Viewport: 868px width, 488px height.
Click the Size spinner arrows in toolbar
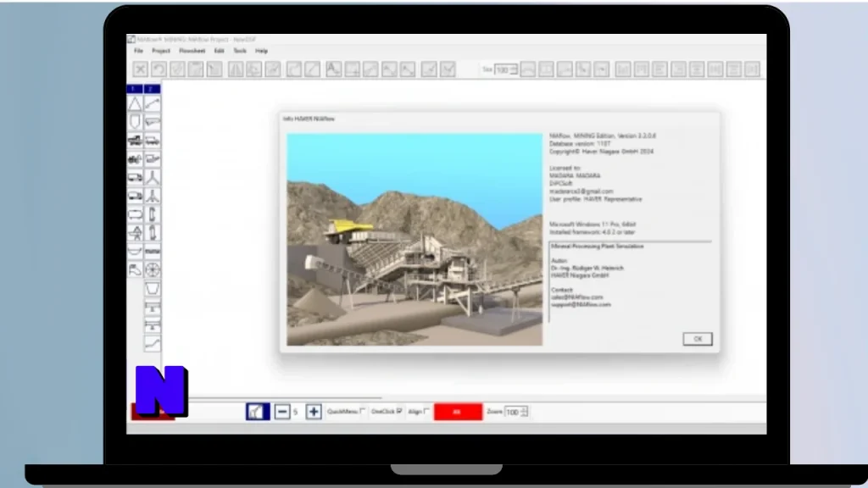(x=515, y=69)
